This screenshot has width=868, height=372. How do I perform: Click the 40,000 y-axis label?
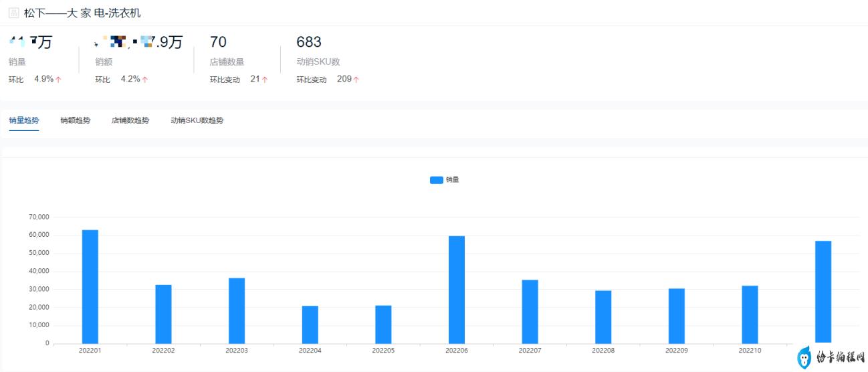[38, 272]
